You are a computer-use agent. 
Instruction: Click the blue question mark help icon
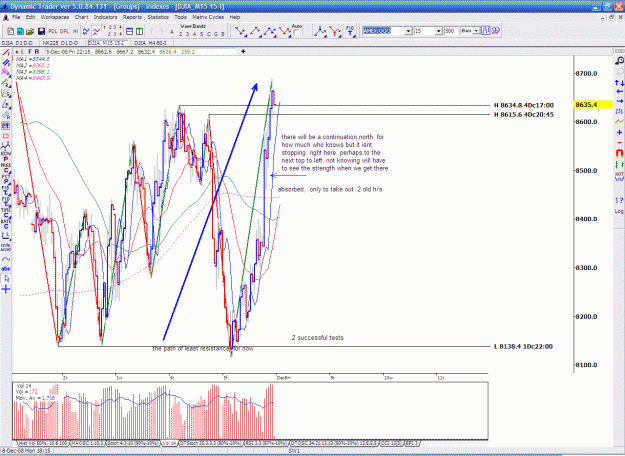point(619,200)
